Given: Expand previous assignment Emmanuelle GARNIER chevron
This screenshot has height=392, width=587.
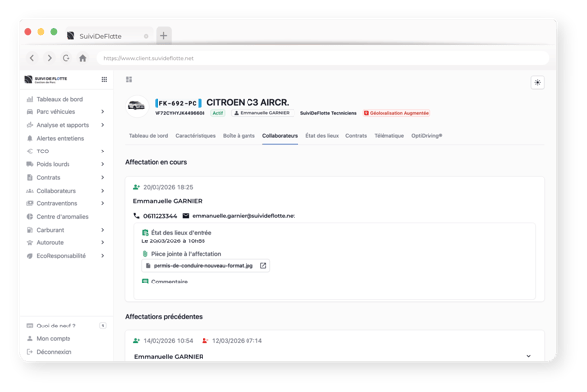Looking at the screenshot, I should [528, 356].
